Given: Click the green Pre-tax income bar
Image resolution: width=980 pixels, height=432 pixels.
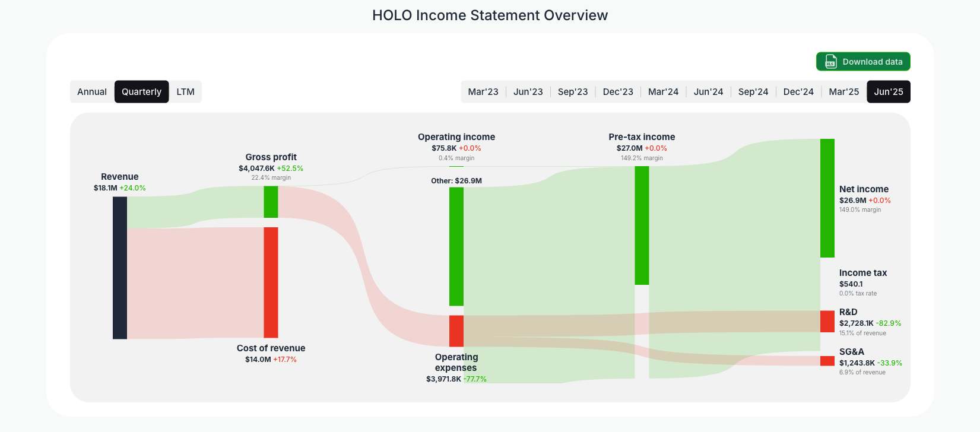Looking at the screenshot, I should coord(642,225).
